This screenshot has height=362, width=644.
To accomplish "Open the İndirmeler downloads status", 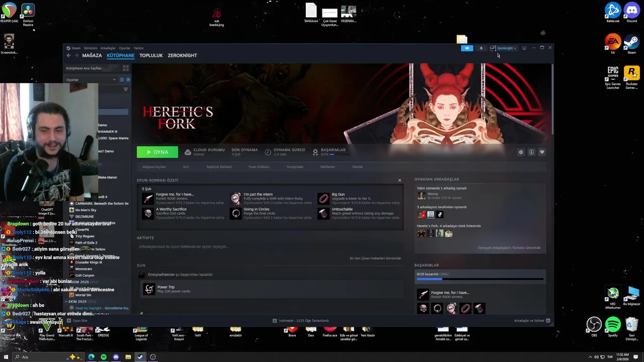I will point(301,321).
